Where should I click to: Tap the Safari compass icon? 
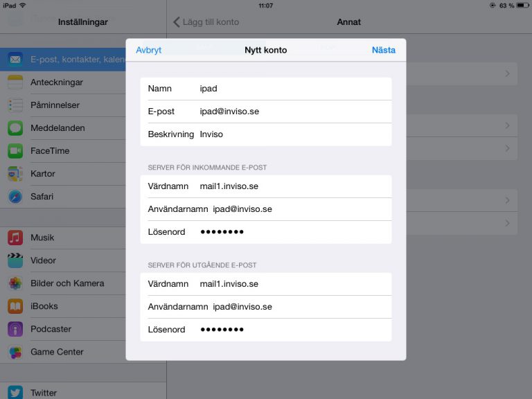pos(15,197)
